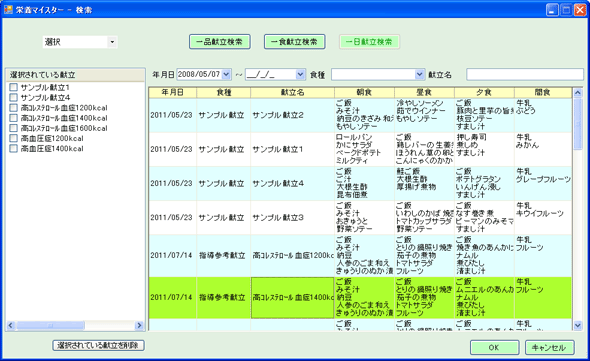Screen dimensions: 590x361
Task: Tick the サンプル献立4 checkbox
Action: (14, 97)
